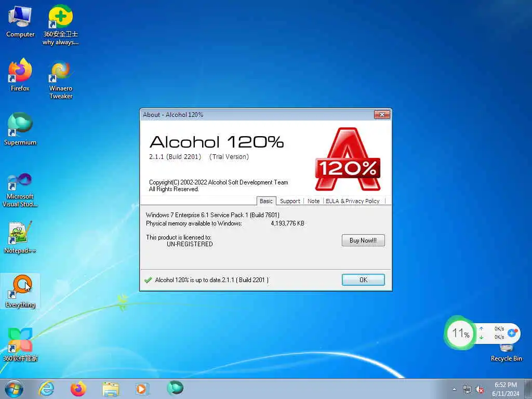Screen dimensions: 532x399
Task: Select the Recycle Bin icon
Action: click(x=506, y=353)
